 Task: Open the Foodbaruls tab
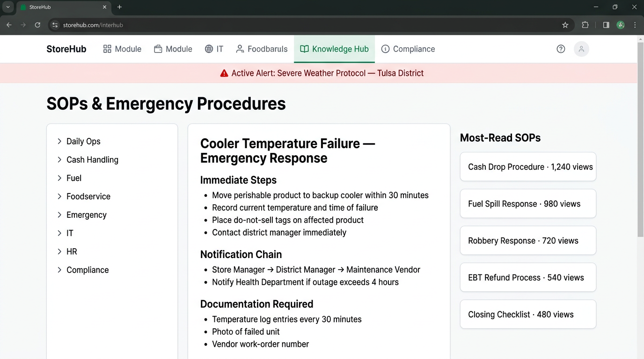pos(262,49)
